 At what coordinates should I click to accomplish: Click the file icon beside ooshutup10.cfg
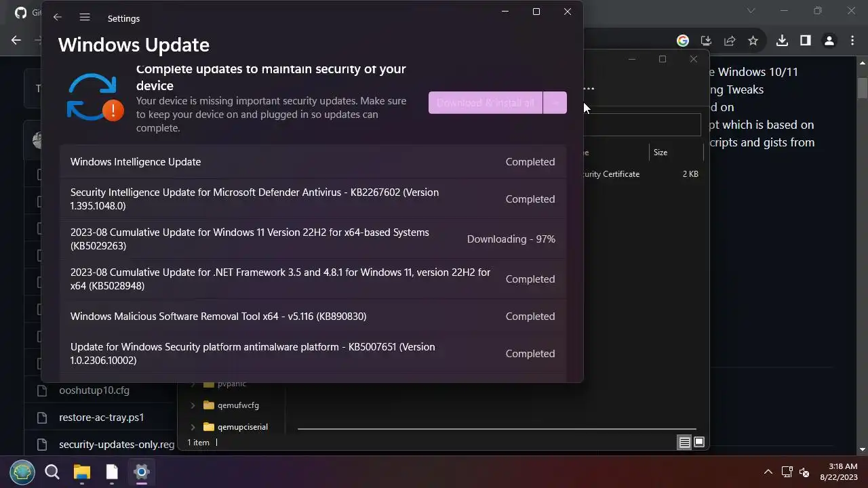pyautogui.click(x=42, y=390)
